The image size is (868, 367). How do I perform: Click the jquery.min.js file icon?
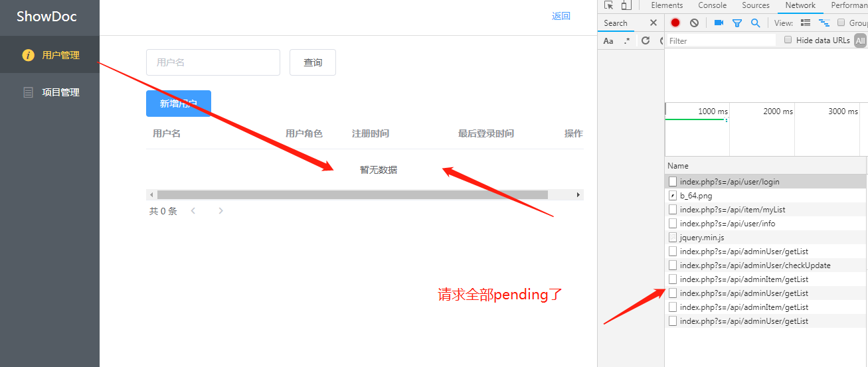(673, 238)
